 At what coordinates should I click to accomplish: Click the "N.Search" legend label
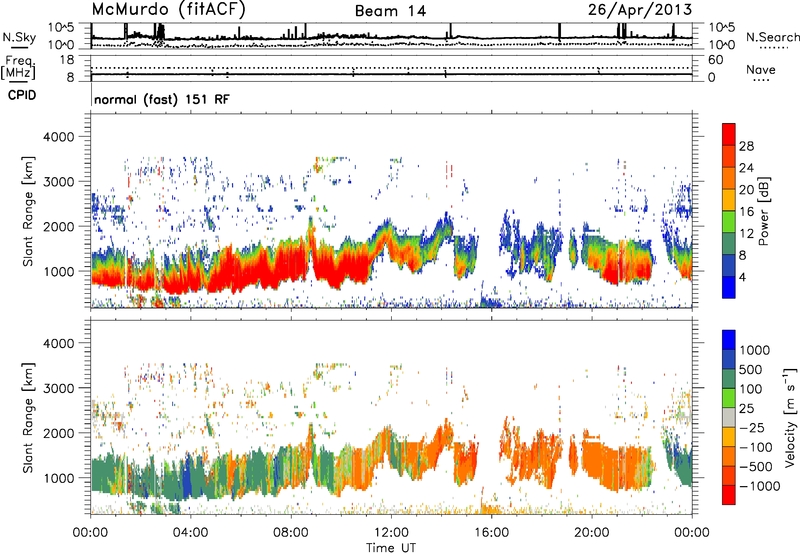(772, 37)
